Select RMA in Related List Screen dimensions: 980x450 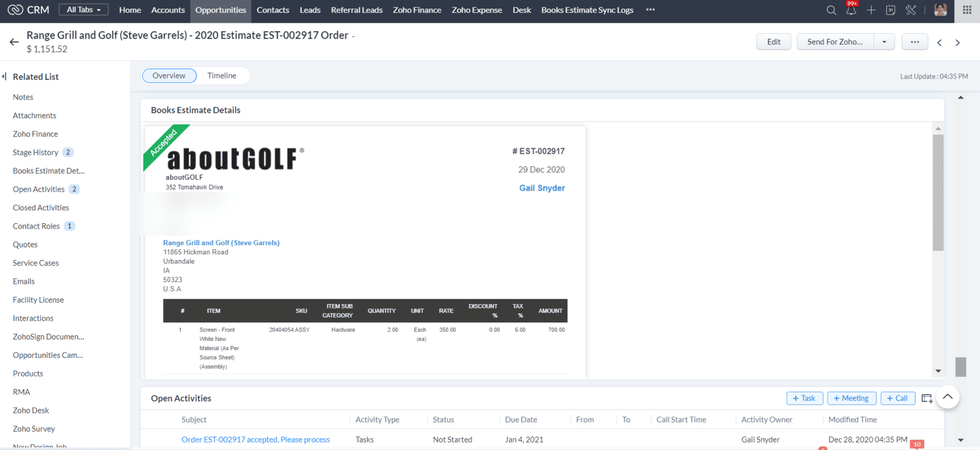tap(21, 391)
